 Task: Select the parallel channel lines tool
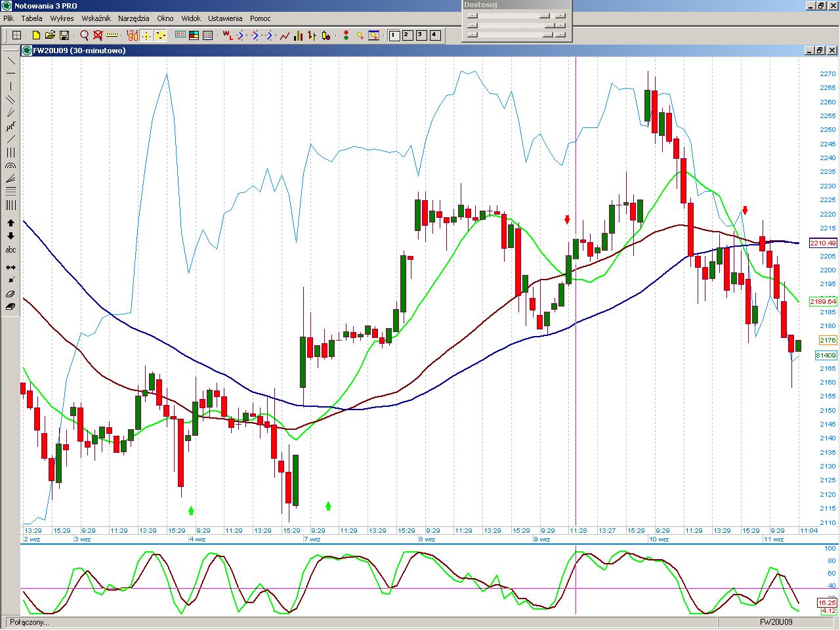pyautogui.click(x=10, y=100)
